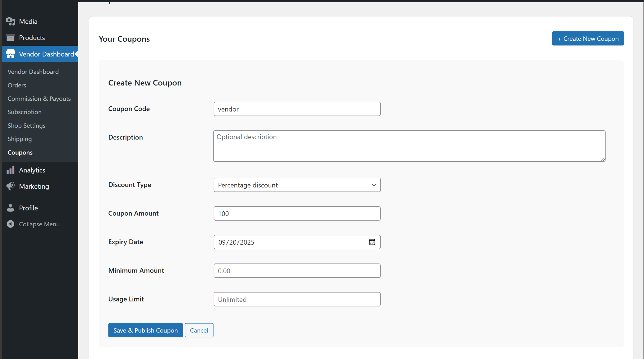This screenshot has height=359, width=644.
Task: Click the Coupon Code label
Action: [129, 109]
